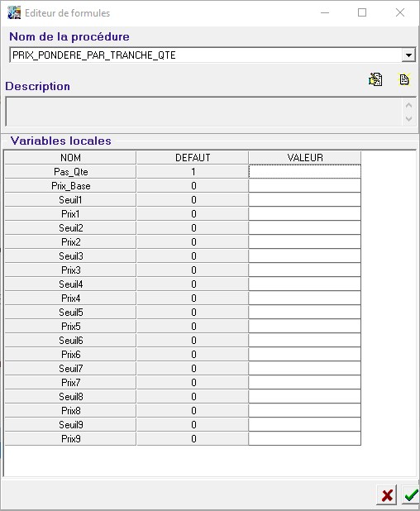420x511 pixels.
Task: Select the Seuil1 value cell
Action: [x=304, y=200]
